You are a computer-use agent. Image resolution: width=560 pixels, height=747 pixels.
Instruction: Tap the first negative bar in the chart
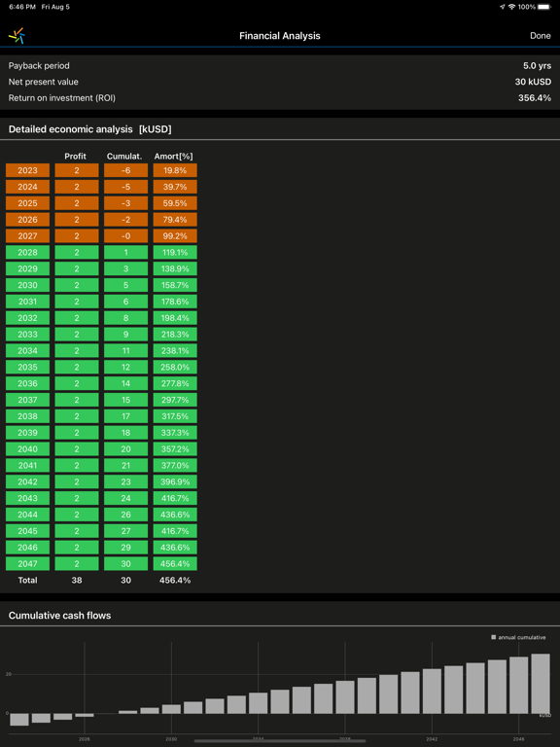19,719
